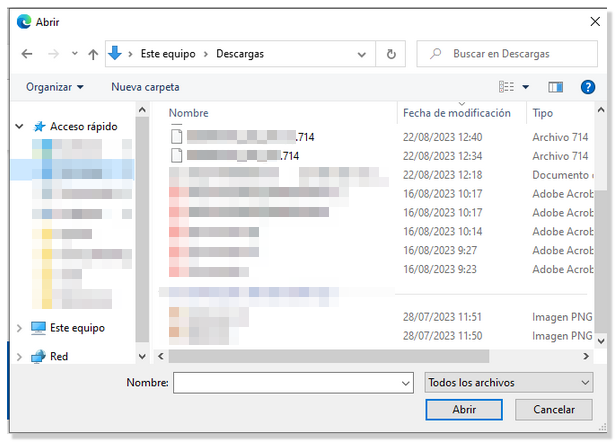The height and width of the screenshot is (442, 615).
Task: Open the view options dropdown arrow
Action: coord(526,87)
